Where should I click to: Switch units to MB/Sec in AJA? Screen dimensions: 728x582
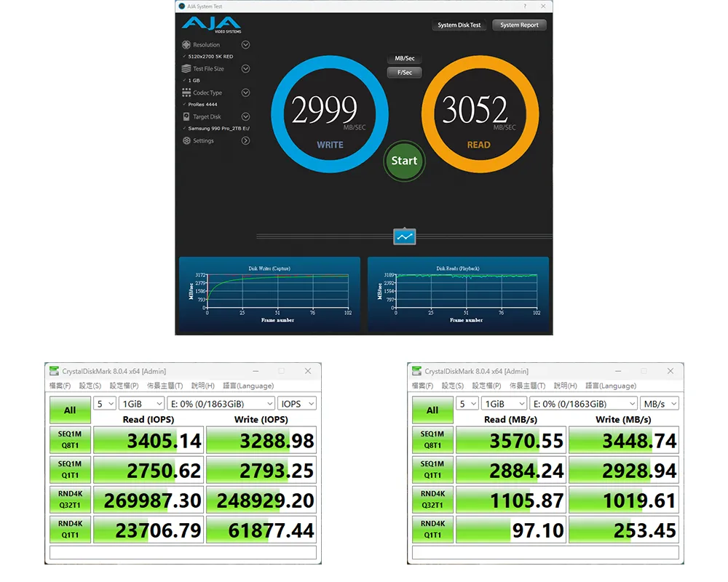tap(404, 59)
